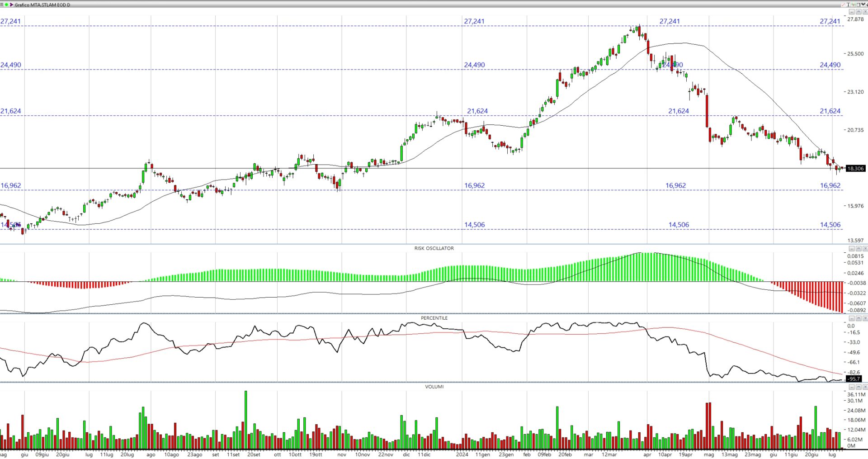Click the leftmost 16,962 level label
868x459 pixels.
(x=10, y=185)
